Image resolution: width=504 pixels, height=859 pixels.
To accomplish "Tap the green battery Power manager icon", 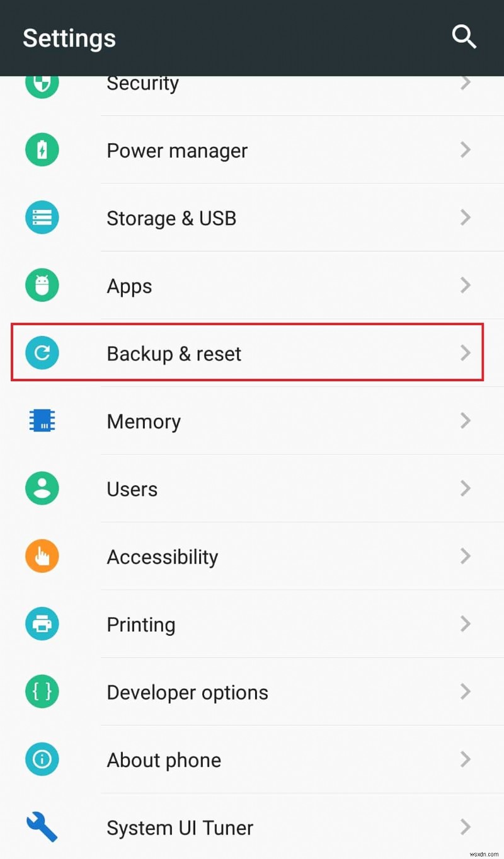I will coord(42,150).
